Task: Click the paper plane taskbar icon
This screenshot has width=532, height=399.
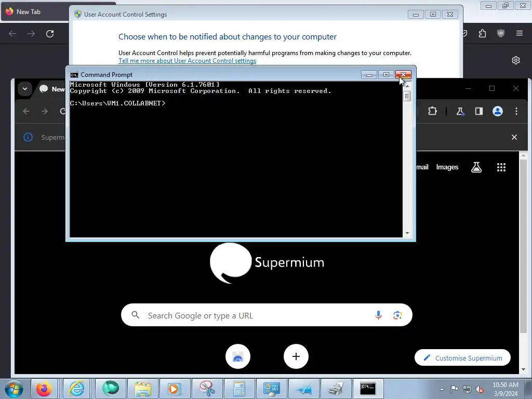Action: coord(303,389)
